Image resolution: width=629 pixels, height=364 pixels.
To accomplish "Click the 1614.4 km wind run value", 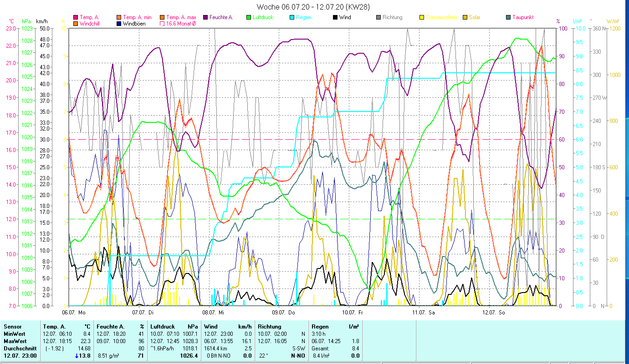I will [216, 349].
